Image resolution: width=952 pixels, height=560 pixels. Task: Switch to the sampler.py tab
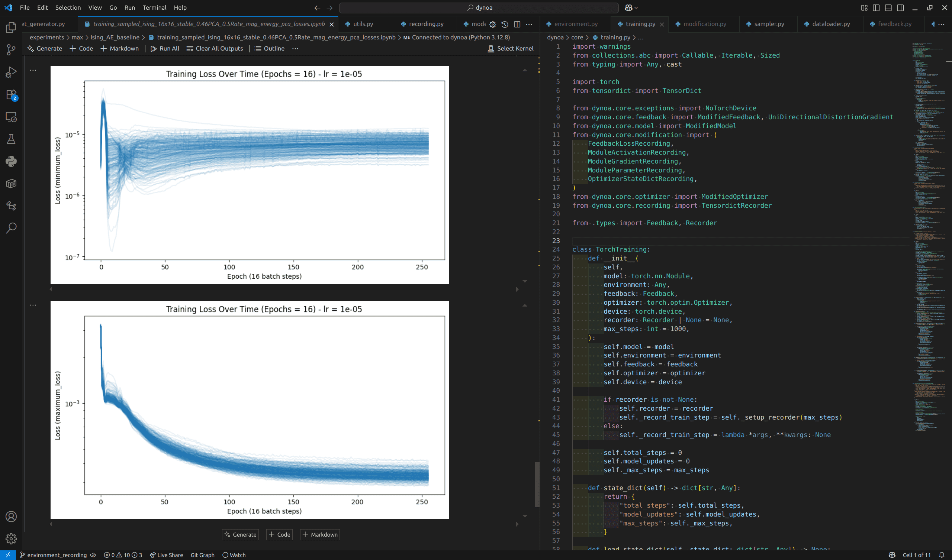pyautogui.click(x=769, y=24)
